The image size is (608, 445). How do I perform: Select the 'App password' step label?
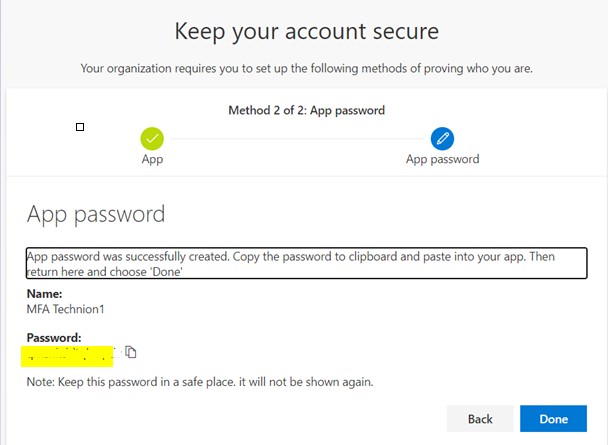click(442, 159)
